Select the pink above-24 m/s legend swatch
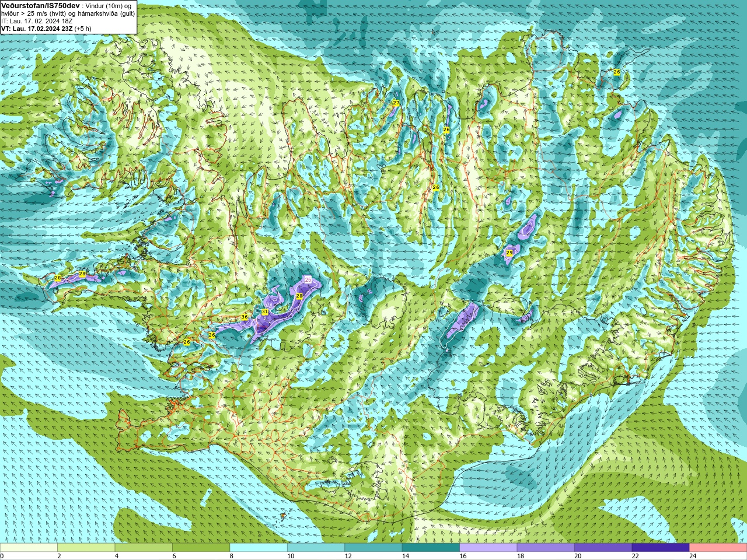 pyautogui.click(x=718, y=548)
